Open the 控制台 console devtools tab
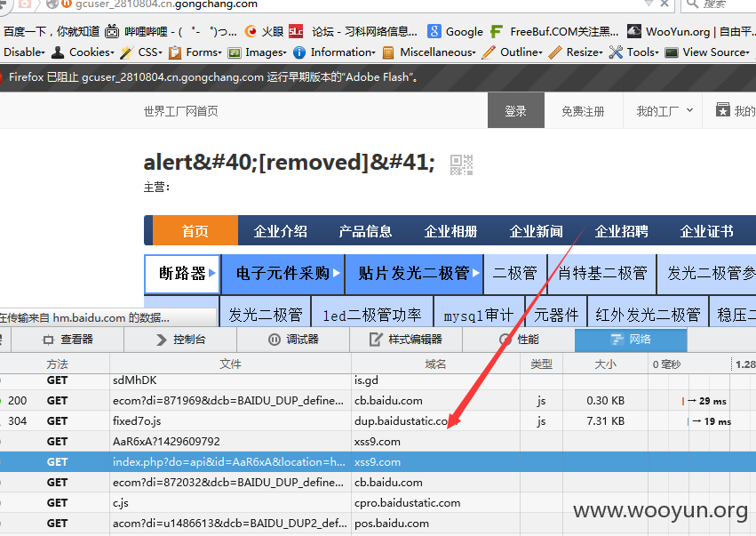The width and height of the screenshot is (756, 536). pos(180,340)
